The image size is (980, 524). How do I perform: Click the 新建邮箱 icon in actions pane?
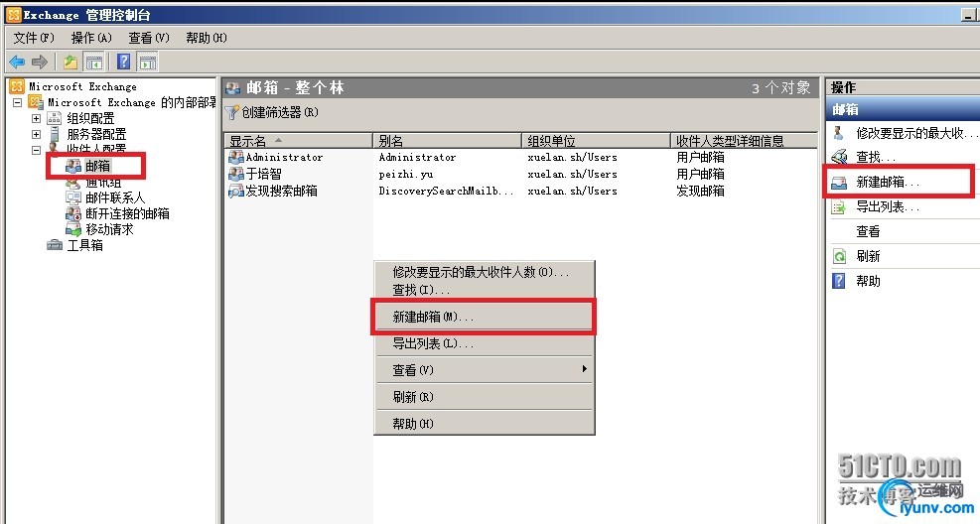click(x=839, y=183)
